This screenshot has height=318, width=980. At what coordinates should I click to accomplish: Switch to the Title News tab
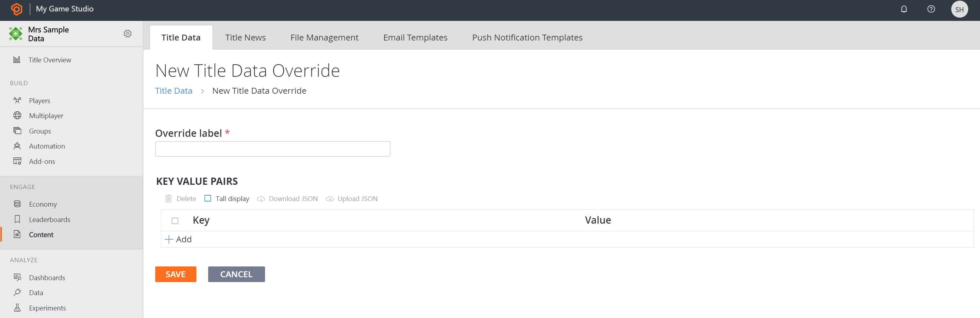[x=245, y=37]
